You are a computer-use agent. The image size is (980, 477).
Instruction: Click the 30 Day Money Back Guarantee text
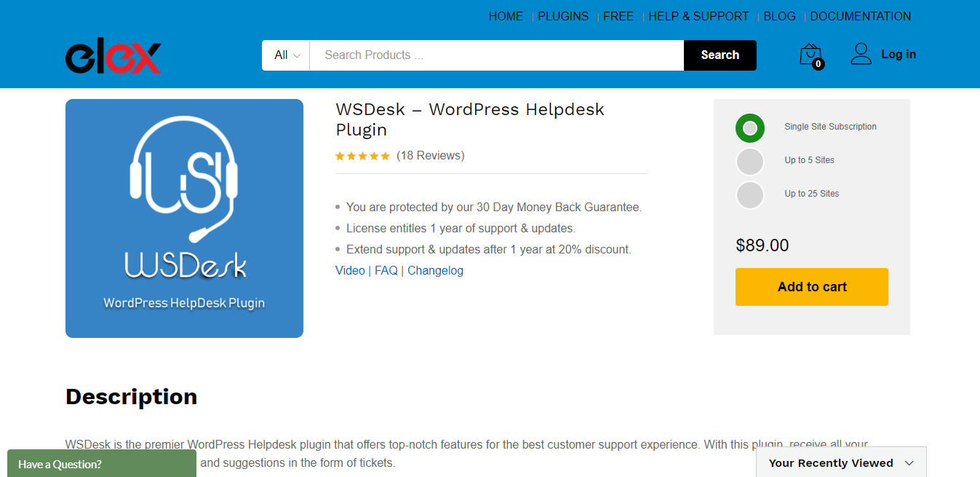[x=494, y=208]
